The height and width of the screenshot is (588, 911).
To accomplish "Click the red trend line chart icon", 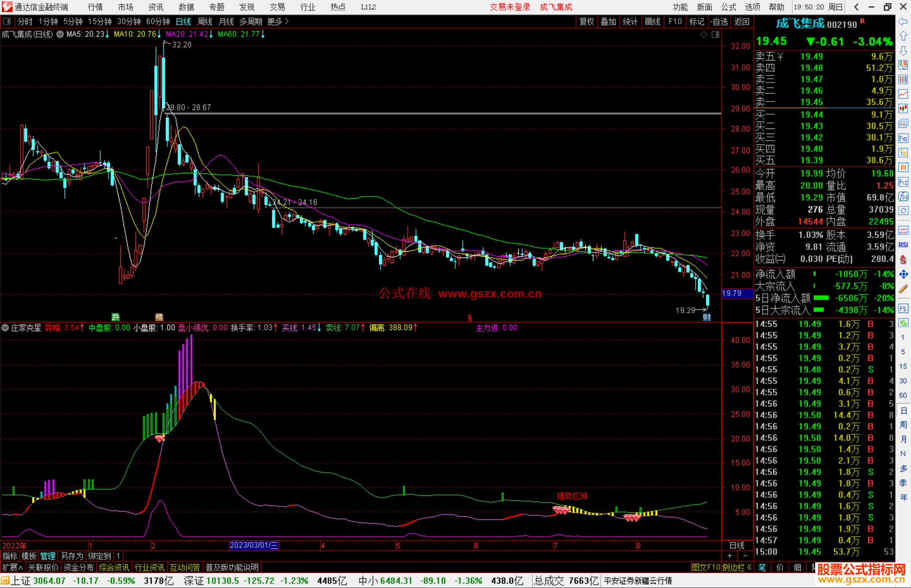I will tap(903, 94).
